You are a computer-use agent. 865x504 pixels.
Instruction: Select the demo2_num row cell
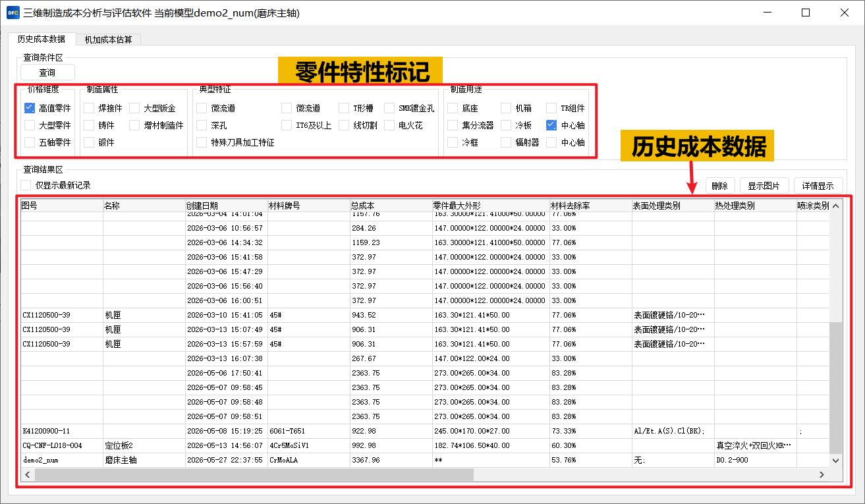coord(62,460)
